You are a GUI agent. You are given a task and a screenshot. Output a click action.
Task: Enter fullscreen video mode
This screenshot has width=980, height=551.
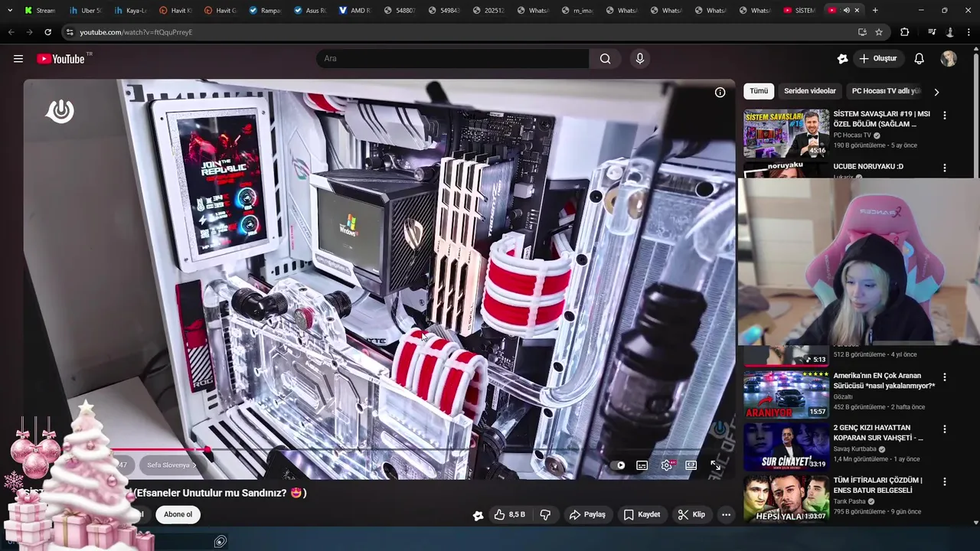[716, 465]
